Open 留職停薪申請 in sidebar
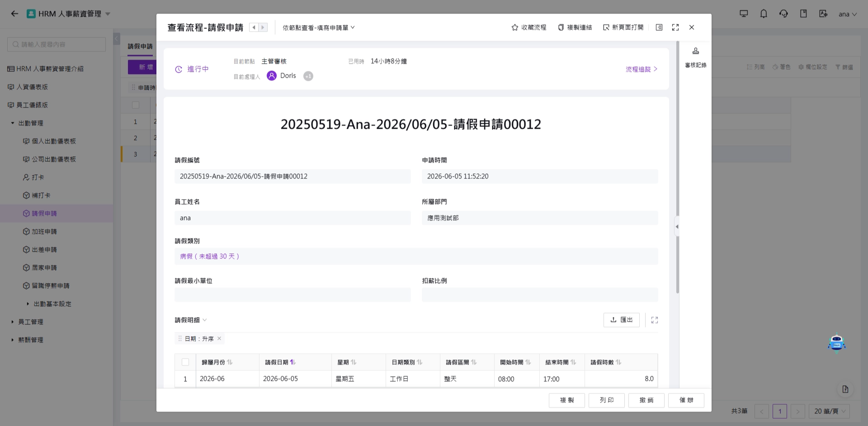The height and width of the screenshot is (426, 868). [x=46, y=286]
